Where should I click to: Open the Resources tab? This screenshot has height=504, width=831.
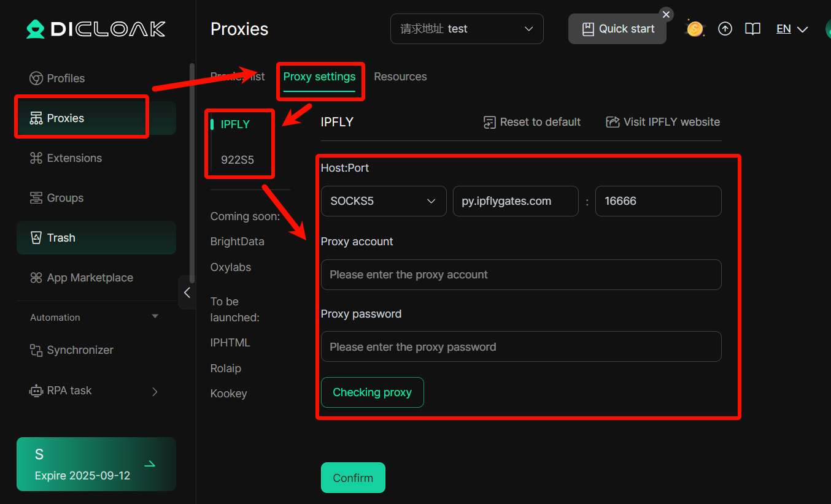(400, 76)
